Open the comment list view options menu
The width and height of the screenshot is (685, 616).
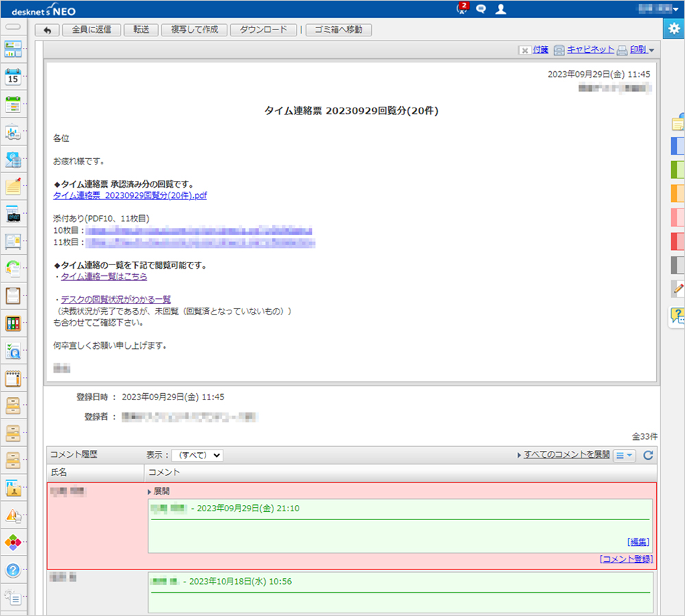[x=624, y=455]
